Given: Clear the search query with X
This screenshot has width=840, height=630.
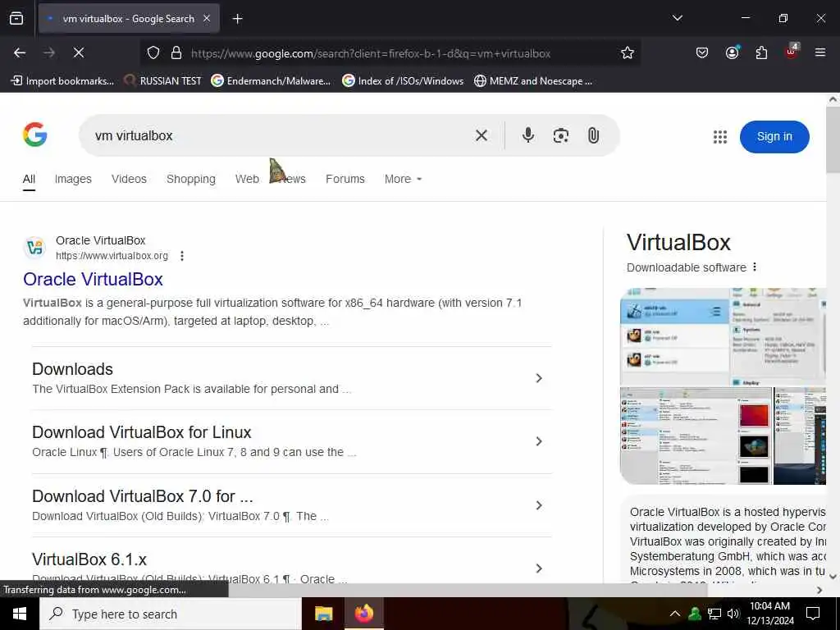Looking at the screenshot, I should (481, 135).
